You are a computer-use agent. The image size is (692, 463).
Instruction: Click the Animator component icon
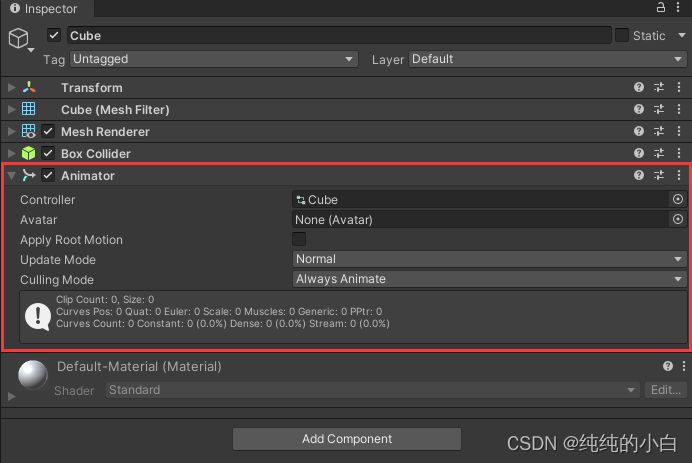(29, 175)
